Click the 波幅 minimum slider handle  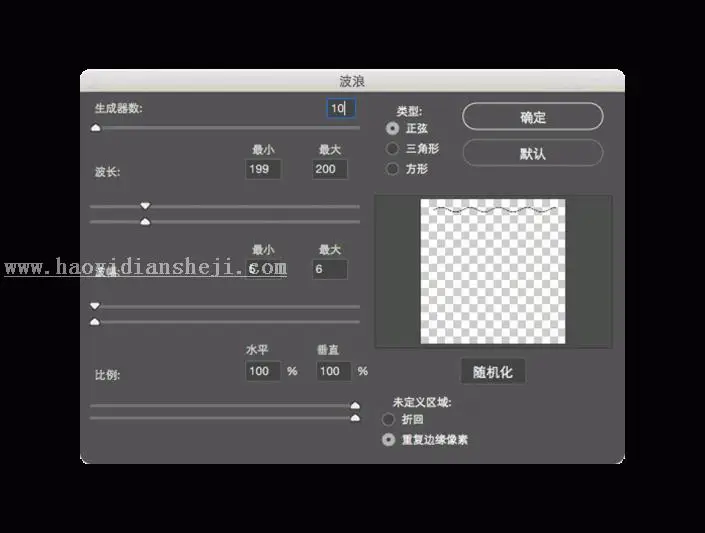(x=95, y=306)
